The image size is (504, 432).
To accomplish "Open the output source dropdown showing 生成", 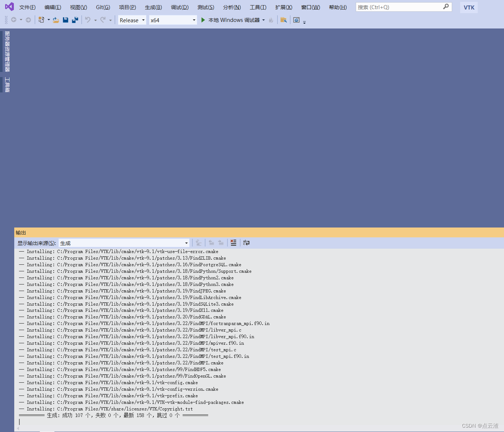I will tap(124, 243).
